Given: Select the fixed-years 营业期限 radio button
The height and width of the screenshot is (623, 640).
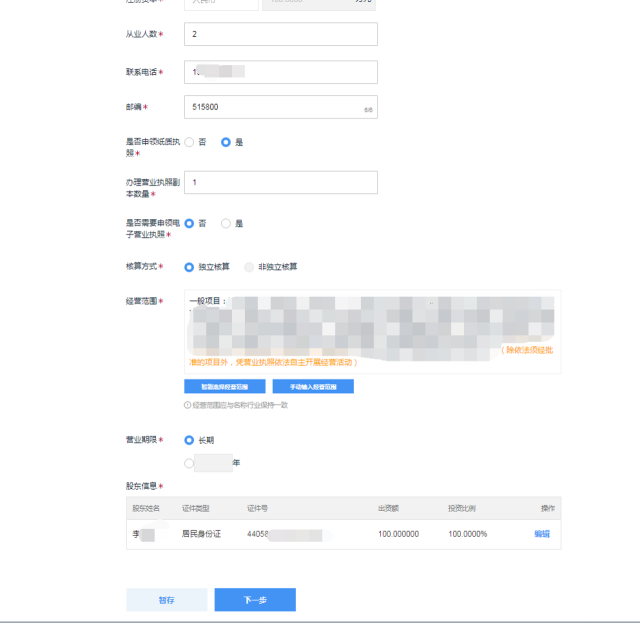Looking at the screenshot, I should [x=189, y=463].
